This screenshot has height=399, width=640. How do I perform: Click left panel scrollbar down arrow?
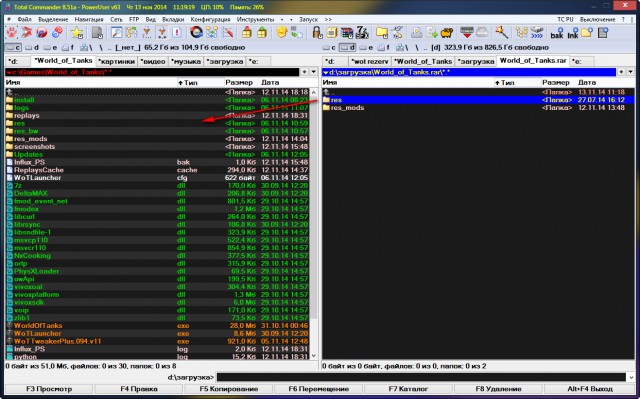coord(313,356)
